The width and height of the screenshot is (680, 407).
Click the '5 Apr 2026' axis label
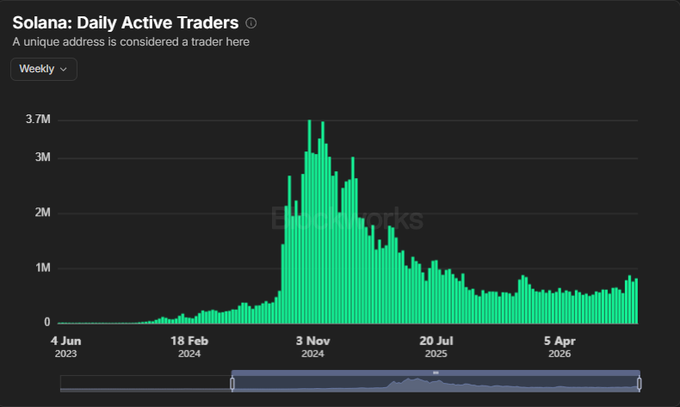pyautogui.click(x=559, y=347)
